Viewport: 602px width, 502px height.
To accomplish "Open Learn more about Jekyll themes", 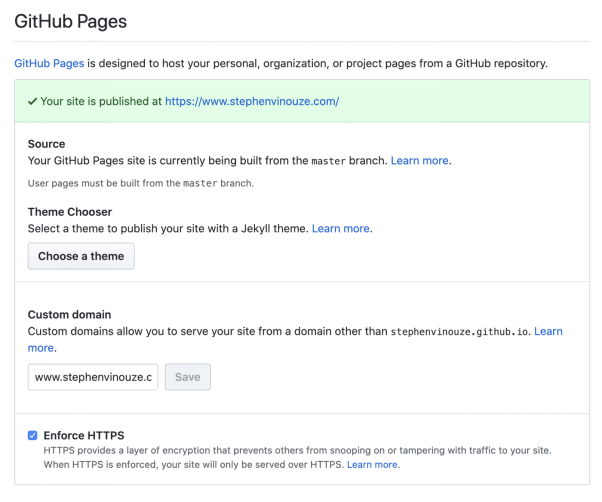I will coord(340,228).
